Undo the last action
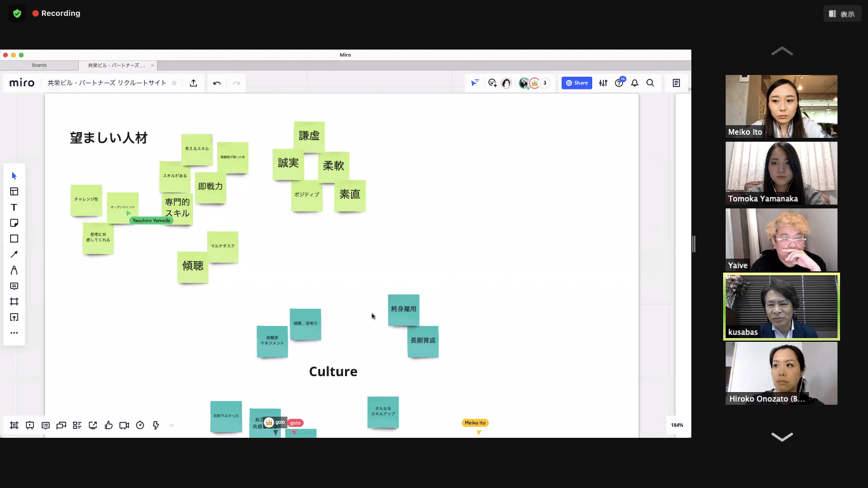The image size is (868, 488). tap(217, 83)
